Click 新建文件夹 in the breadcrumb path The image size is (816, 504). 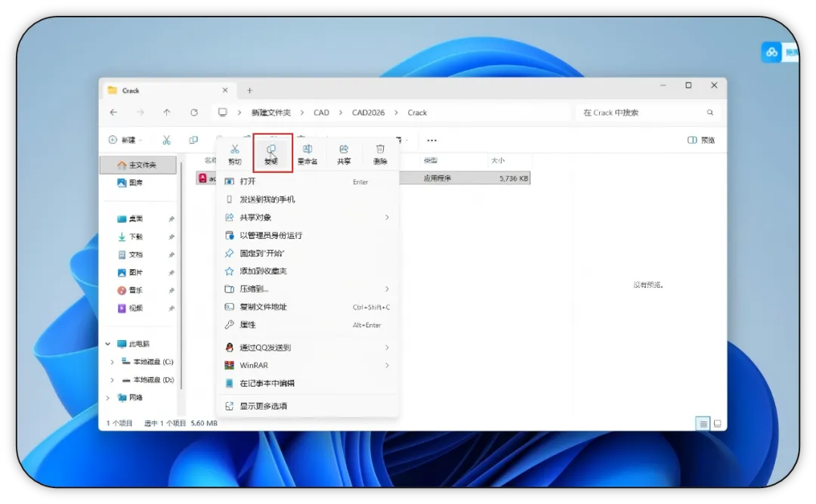(271, 113)
